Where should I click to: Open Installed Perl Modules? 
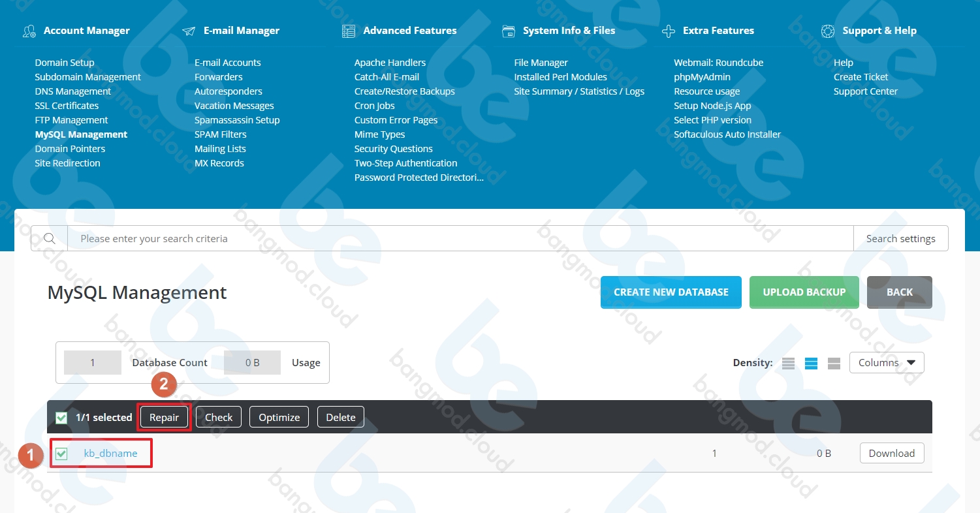561,77
